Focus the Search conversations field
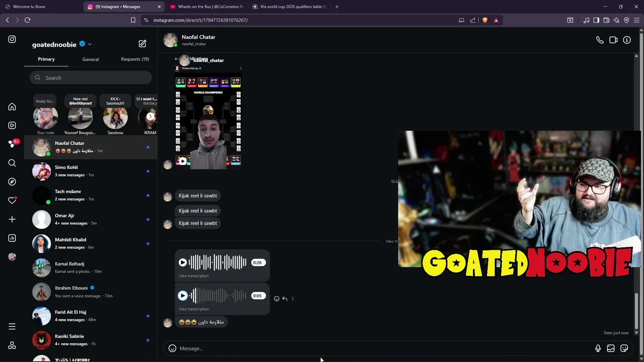Image resolution: width=644 pixels, height=362 pixels. [91, 77]
